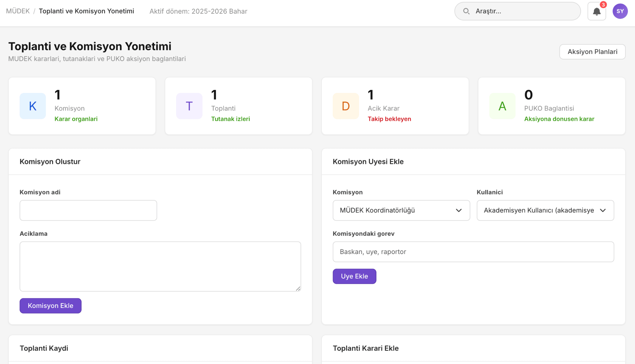Click the Komisyon Uyesi Ekle heading

tap(368, 162)
